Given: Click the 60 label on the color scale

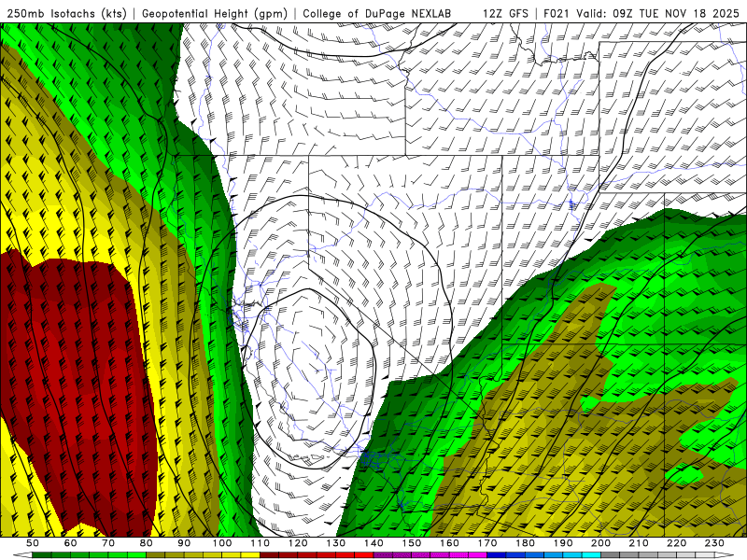Looking at the screenshot, I should 71,543.
